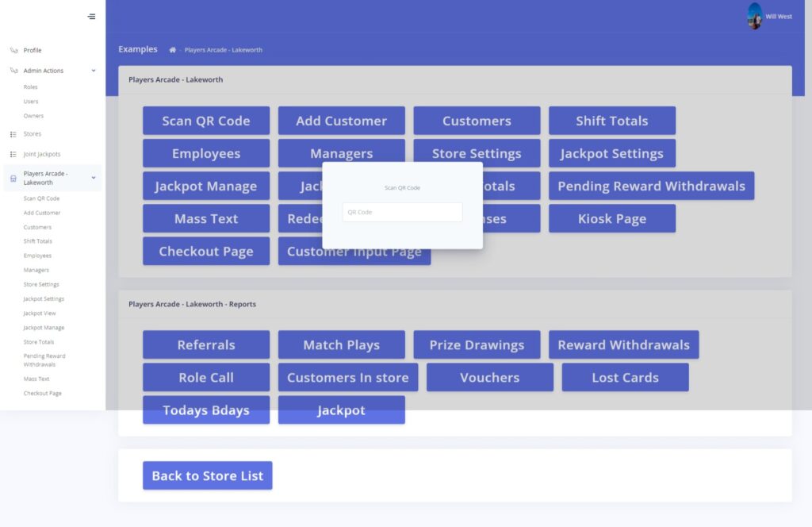This screenshot has width=812, height=527.
Task: Click the Admin Actions wrench icon
Action: 13,70
